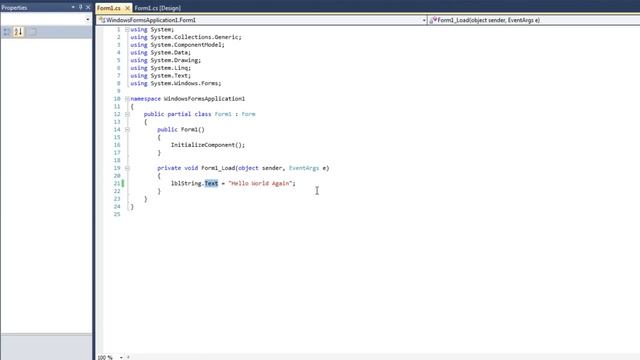Open the 100 % zoom level dropdown
The image size is (640, 360).
point(121,357)
